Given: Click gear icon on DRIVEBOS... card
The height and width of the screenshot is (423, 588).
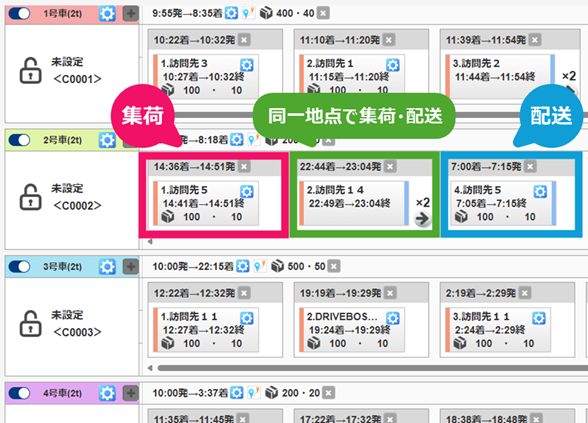Looking at the screenshot, I should point(393,318).
